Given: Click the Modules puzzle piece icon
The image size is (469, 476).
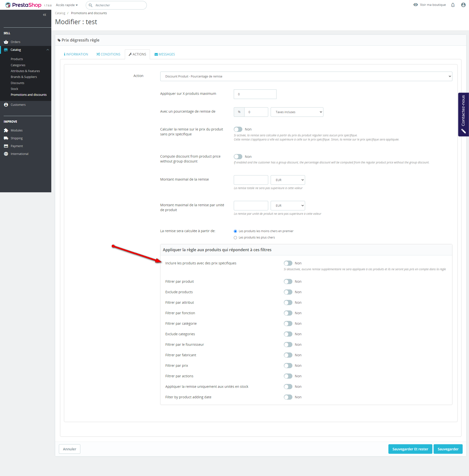Looking at the screenshot, I should pos(6,130).
